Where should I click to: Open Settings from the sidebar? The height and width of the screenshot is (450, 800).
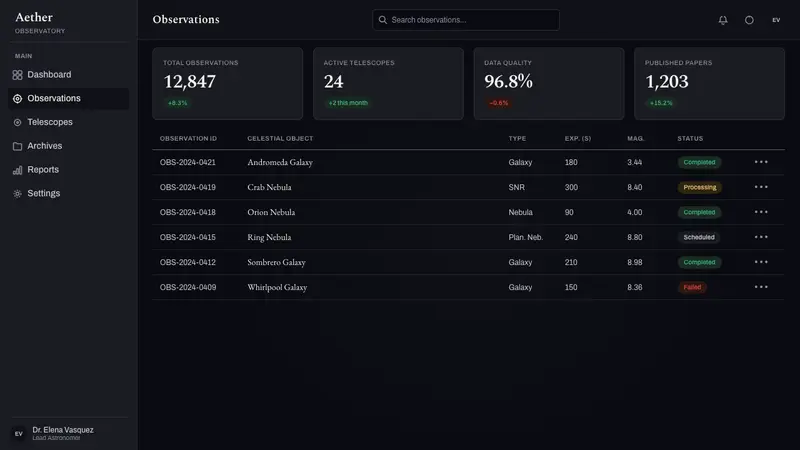click(x=68, y=193)
